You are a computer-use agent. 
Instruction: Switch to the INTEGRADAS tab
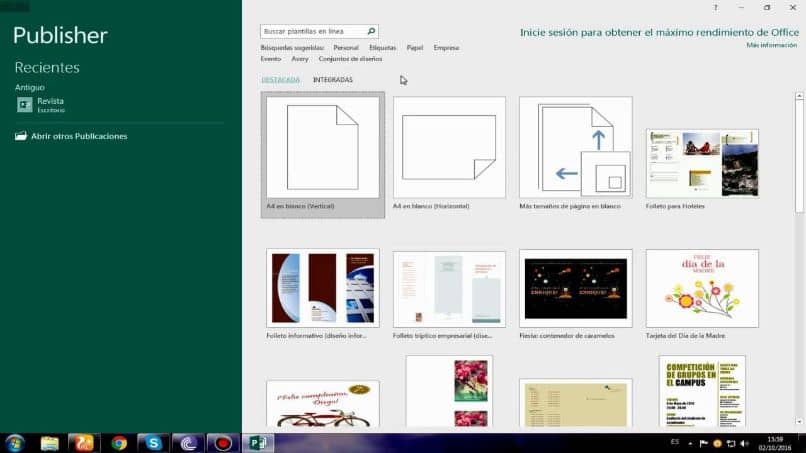333,80
